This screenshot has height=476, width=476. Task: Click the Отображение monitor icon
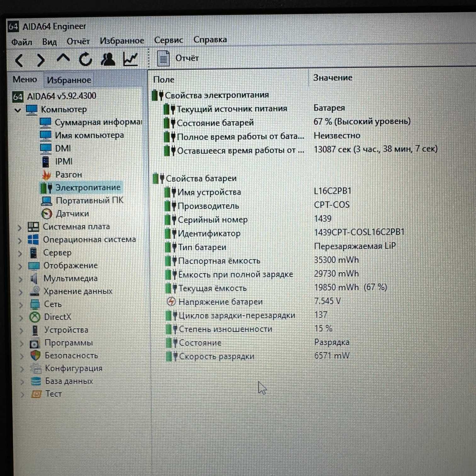[34, 266]
